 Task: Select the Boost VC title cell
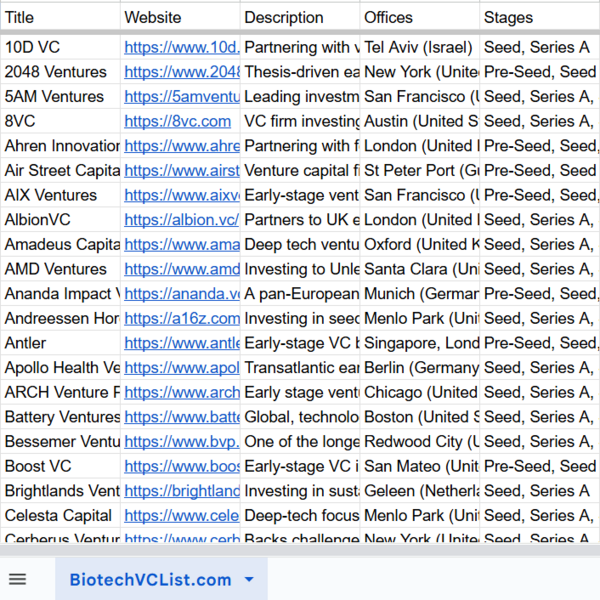(x=60, y=466)
